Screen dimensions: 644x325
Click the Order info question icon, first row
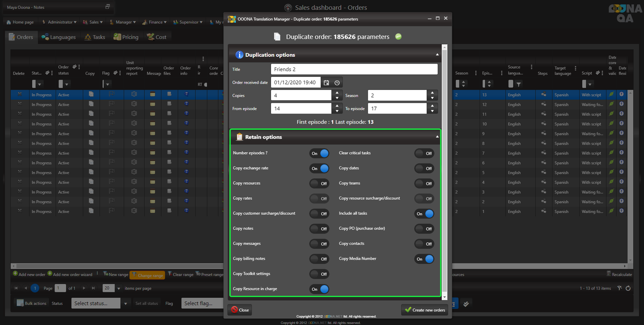186,94
